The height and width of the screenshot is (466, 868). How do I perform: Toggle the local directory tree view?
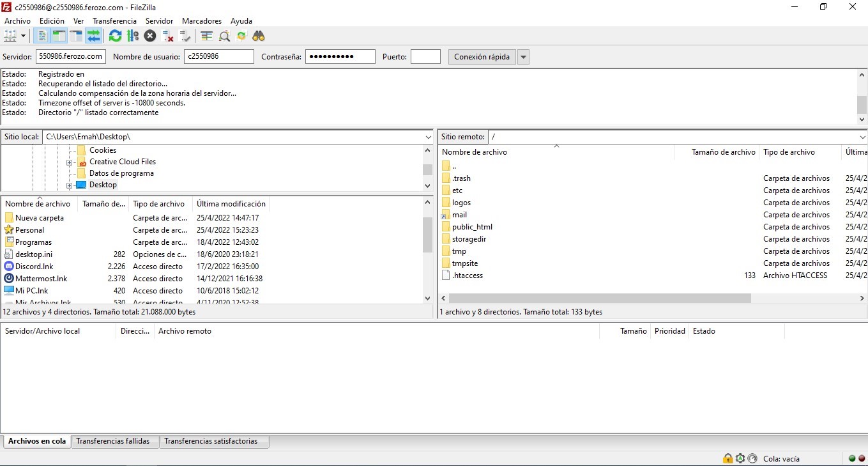click(x=59, y=36)
